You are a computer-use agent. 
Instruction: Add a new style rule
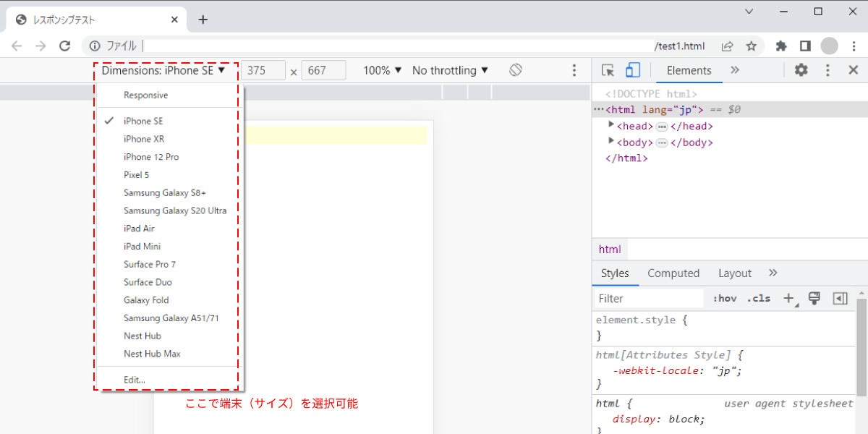coord(790,298)
